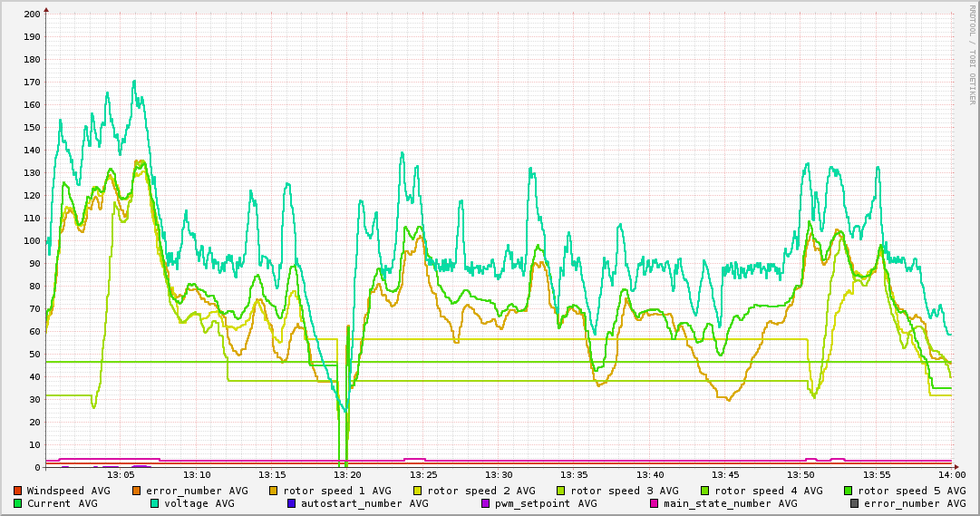Image resolution: width=980 pixels, height=516 pixels.
Task: Click the 'rotor speed 4 AVG' legend label
Action: [x=769, y=491]
